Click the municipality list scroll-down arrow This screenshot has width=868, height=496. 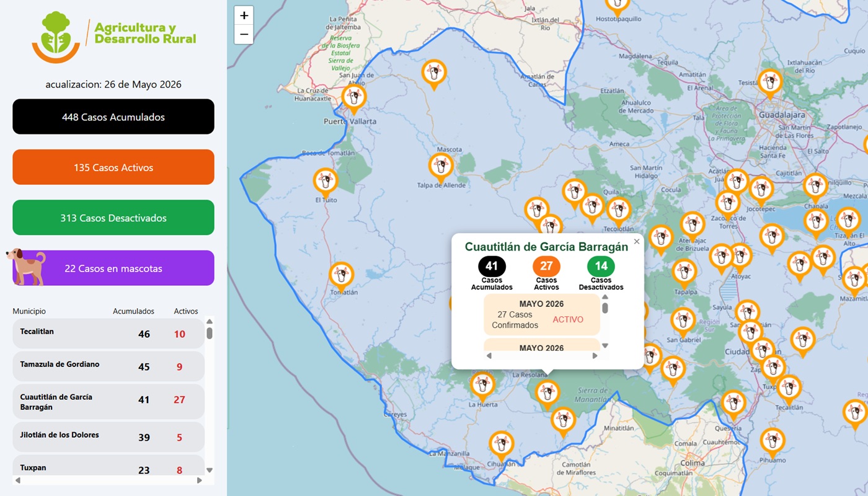coord(210,471)
